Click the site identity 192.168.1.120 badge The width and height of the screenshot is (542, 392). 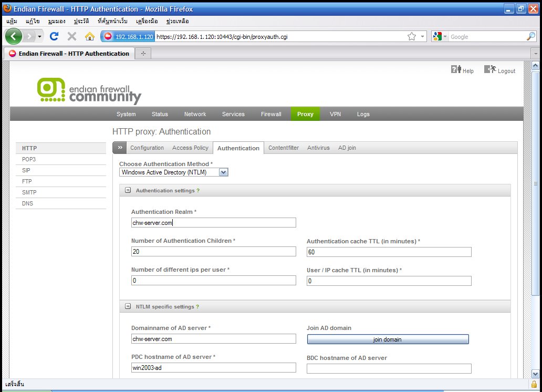(x=128, y=37)
